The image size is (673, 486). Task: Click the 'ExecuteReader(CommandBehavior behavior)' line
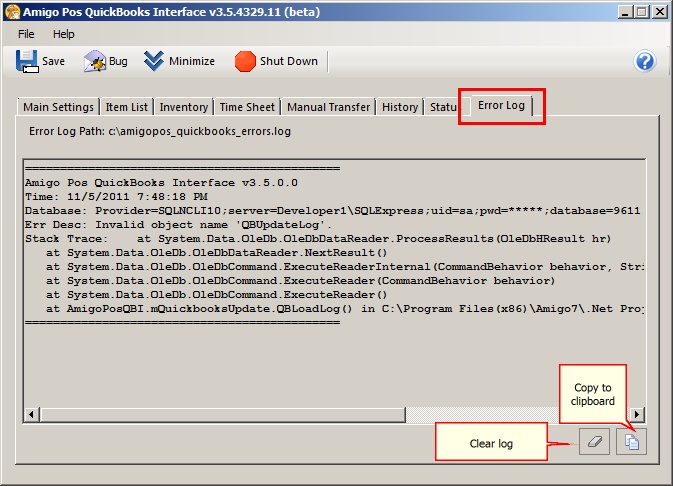(x=300, y=281)
